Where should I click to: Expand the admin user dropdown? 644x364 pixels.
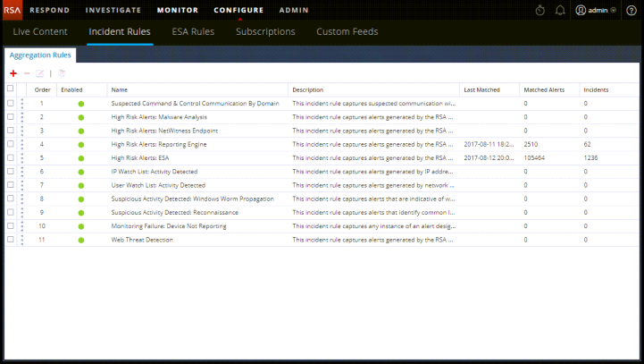click(599, 10)
